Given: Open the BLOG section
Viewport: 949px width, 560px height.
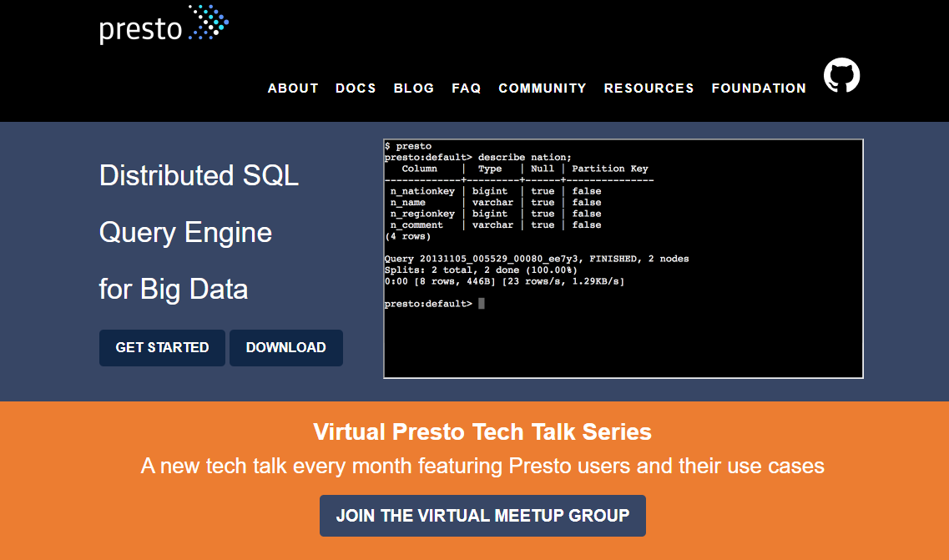Looking at the screenshot, I should [x=414, y=88].
